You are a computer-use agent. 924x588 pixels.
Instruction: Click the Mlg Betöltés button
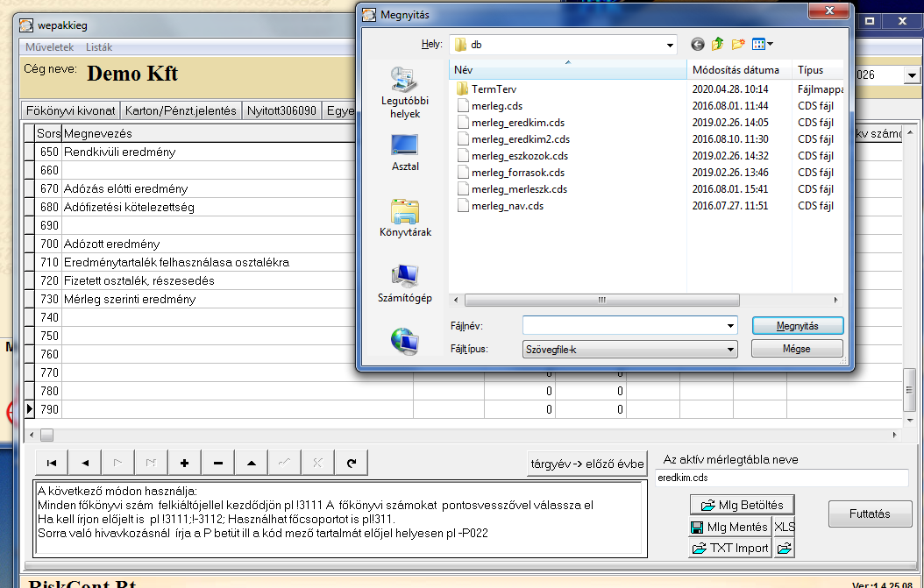coord(742,505)
